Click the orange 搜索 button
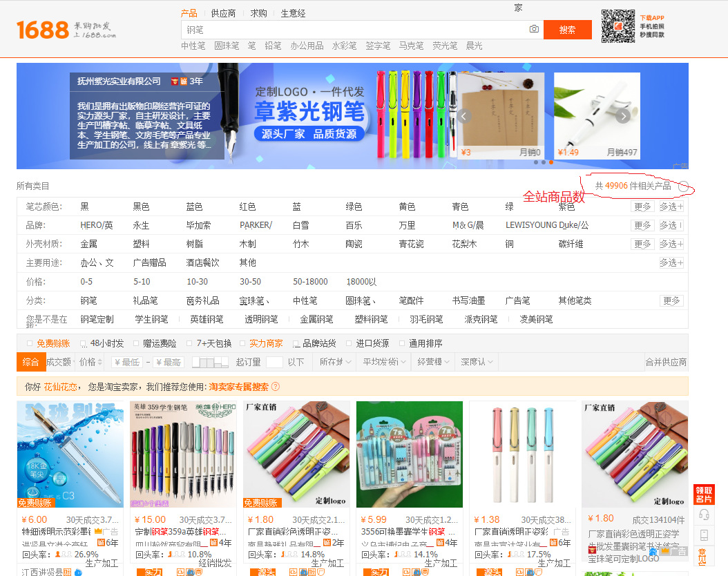 coord(567,30)
